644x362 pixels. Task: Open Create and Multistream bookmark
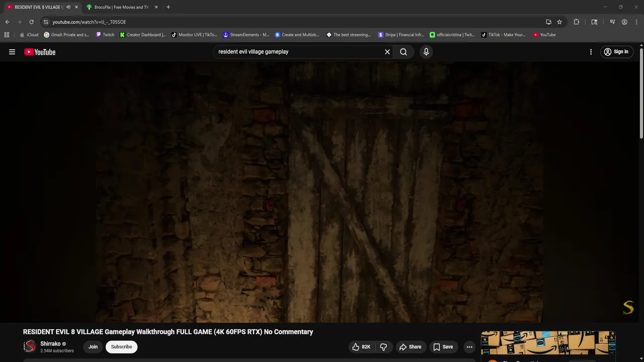tap(297, 35)
